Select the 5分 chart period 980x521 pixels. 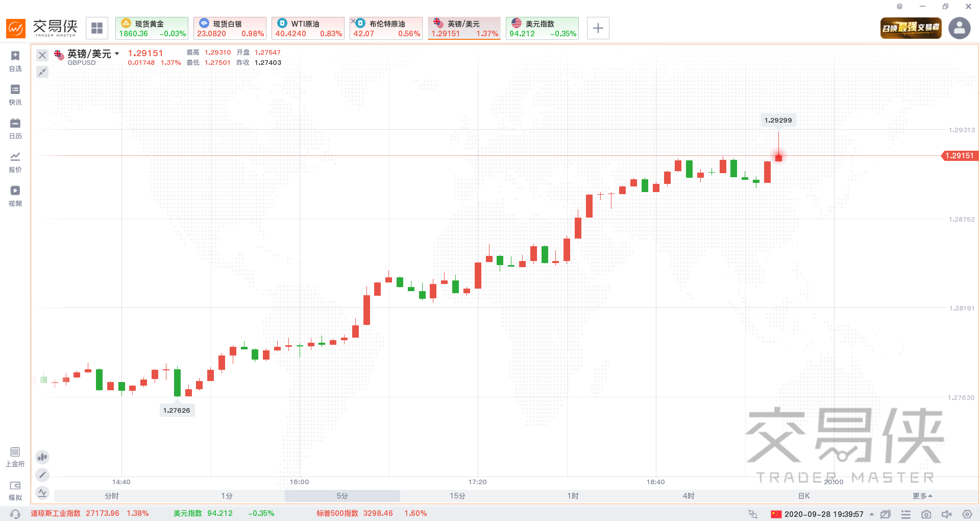coord(342,496)
